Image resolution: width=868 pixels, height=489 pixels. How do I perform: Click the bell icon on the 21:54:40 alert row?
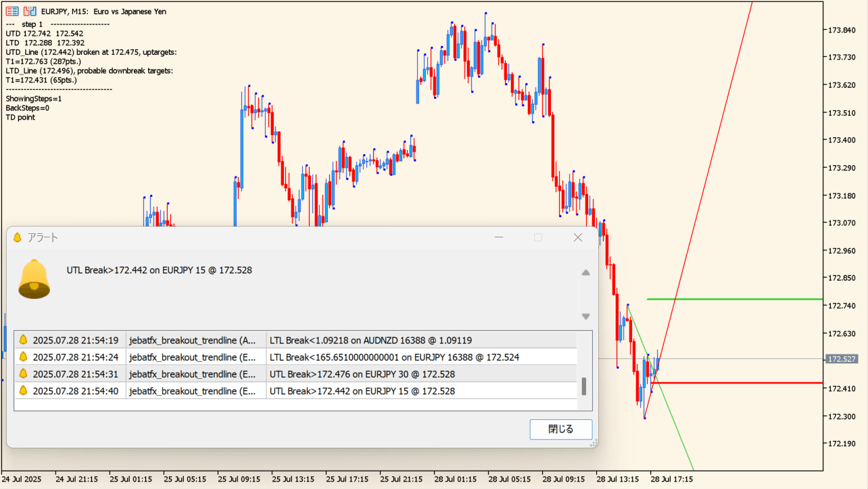point(23,391)
